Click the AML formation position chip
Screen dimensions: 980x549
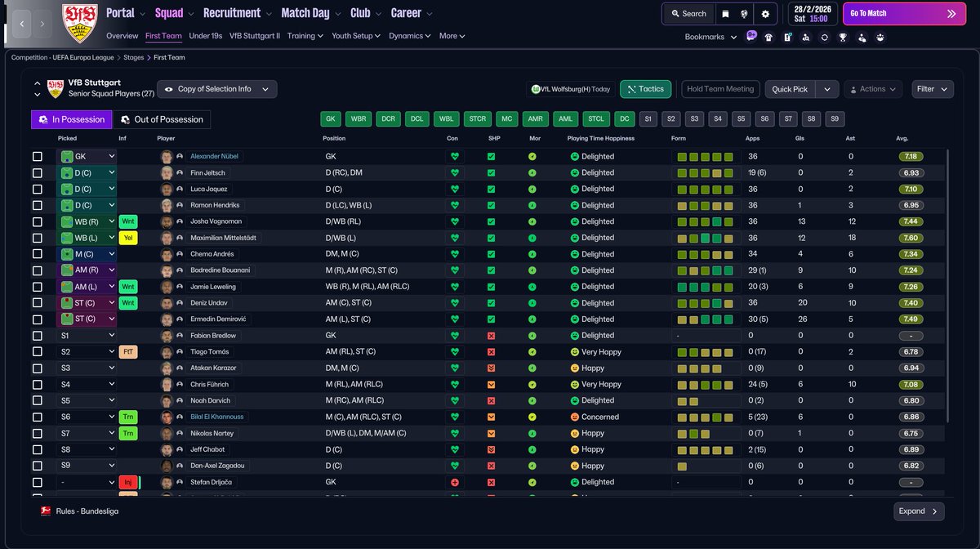pyautogui.click(x=565, y=119)
